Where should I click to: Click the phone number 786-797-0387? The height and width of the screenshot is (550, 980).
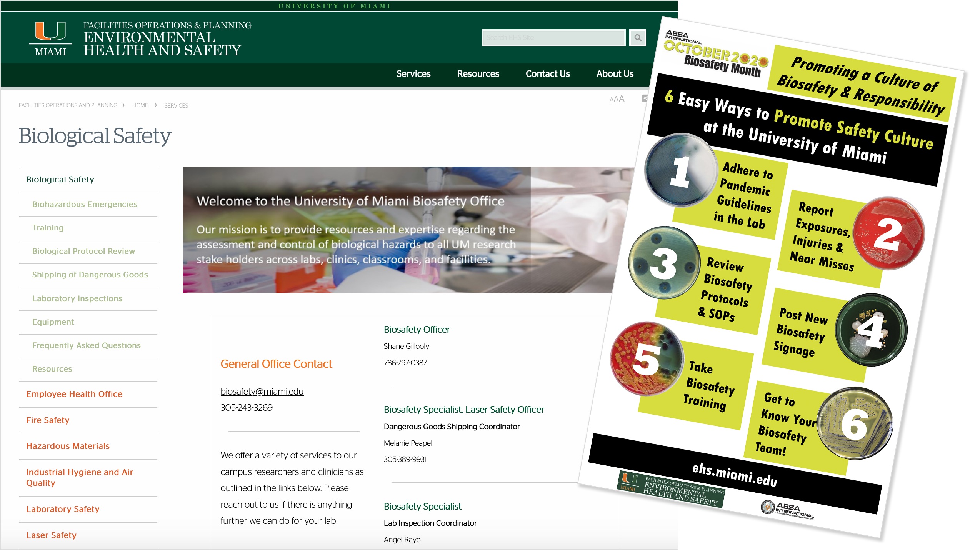tap(405, 363)
